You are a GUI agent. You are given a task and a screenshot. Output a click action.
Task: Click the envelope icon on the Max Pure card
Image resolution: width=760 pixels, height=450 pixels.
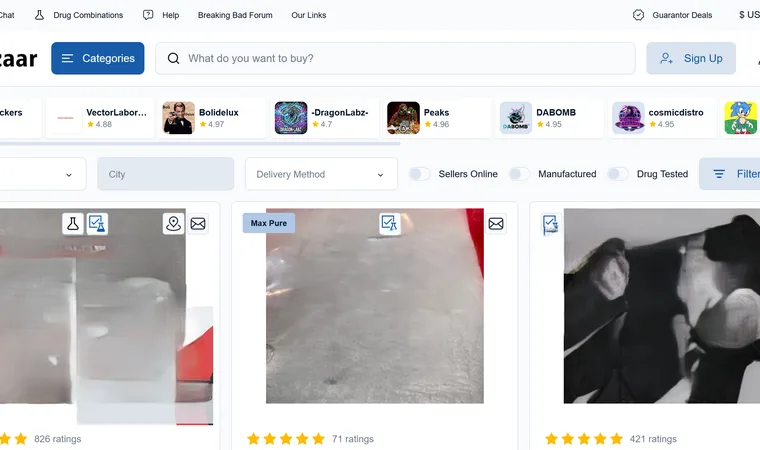pos(496,224)
